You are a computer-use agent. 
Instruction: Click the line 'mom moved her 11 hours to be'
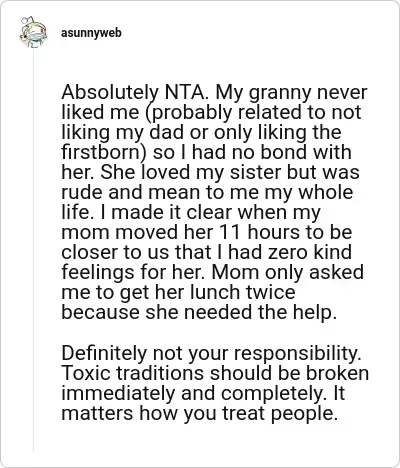click(x=207, y=232)
